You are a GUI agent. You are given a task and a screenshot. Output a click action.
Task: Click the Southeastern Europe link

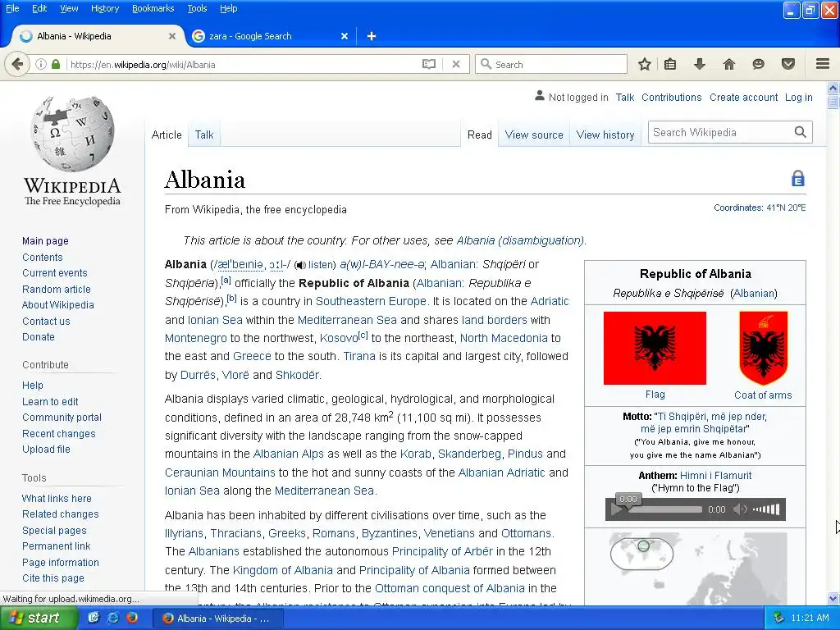(371, 301)
